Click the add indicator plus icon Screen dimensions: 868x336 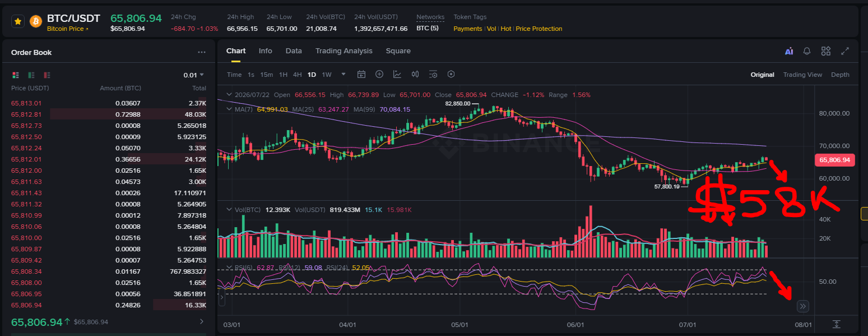tap(379, 75)
